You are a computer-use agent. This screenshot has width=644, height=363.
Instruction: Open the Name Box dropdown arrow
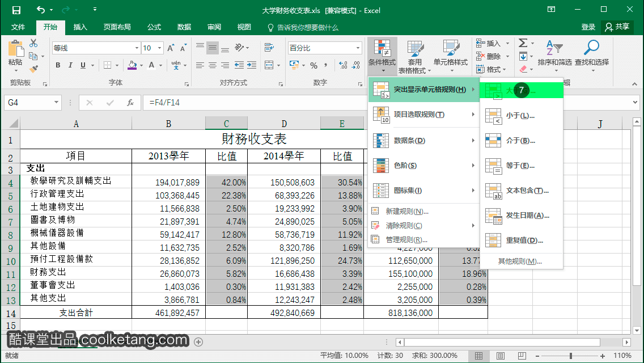tap(56, 102)
